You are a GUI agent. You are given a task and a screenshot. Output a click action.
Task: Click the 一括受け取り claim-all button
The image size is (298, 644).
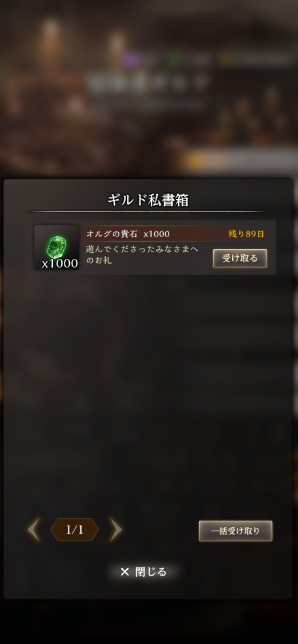pos(236,531)
